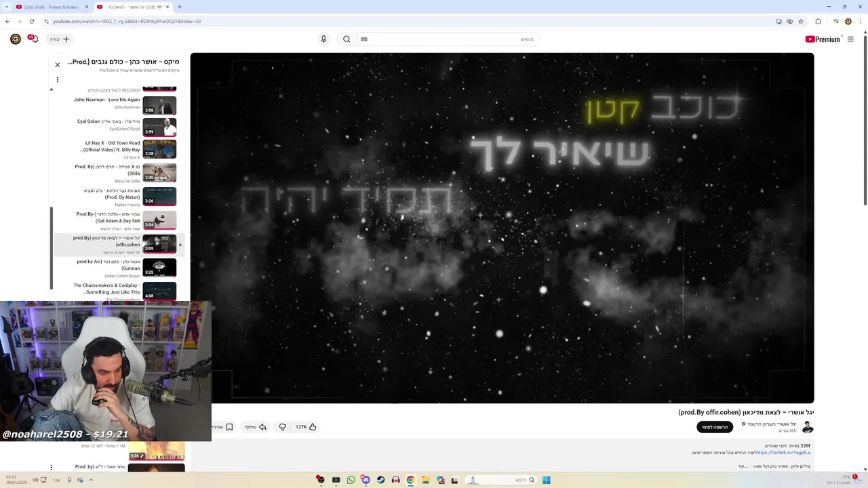868x488 pixels.
Task: Show hidden system tray icons chevron
Action: click(91, 480)
